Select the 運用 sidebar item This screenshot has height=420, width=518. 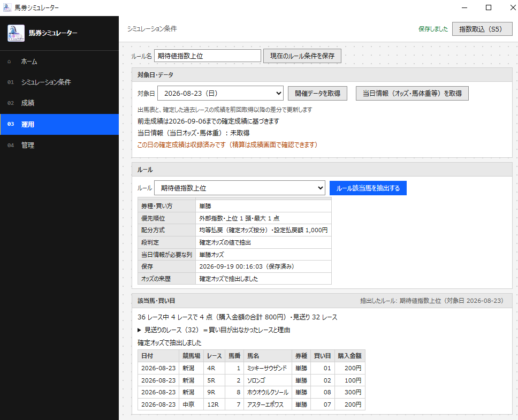pyautogui.click(x=59, y=124)
